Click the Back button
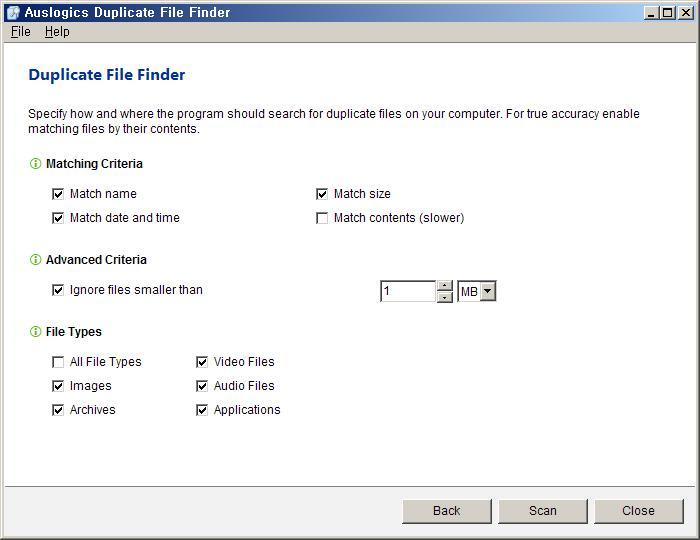The width and height of the screenshot is (700, 540). coord(446,511)
